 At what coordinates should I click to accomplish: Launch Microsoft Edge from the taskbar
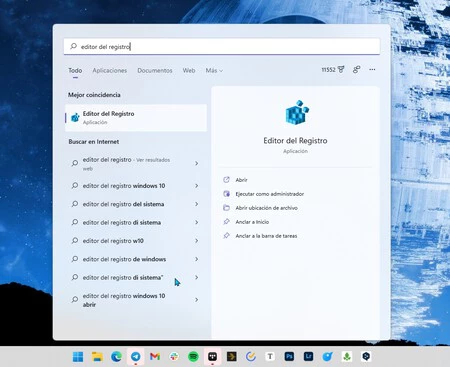coord(116,357)
